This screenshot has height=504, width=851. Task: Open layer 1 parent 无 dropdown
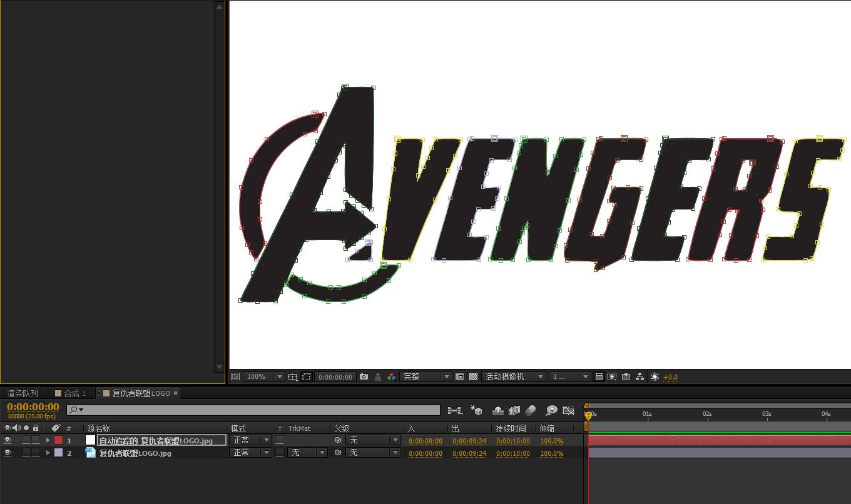click(373, 440)
